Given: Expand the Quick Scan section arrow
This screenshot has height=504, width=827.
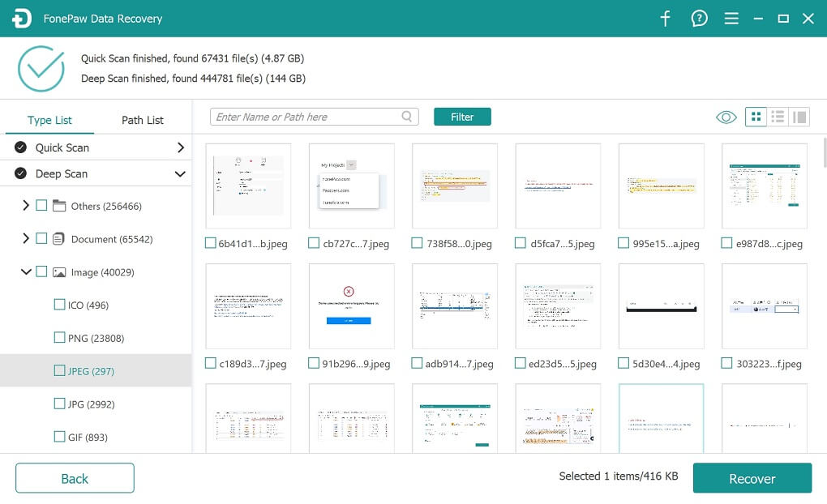Looking at the screenshot, I should coord(180,147).
